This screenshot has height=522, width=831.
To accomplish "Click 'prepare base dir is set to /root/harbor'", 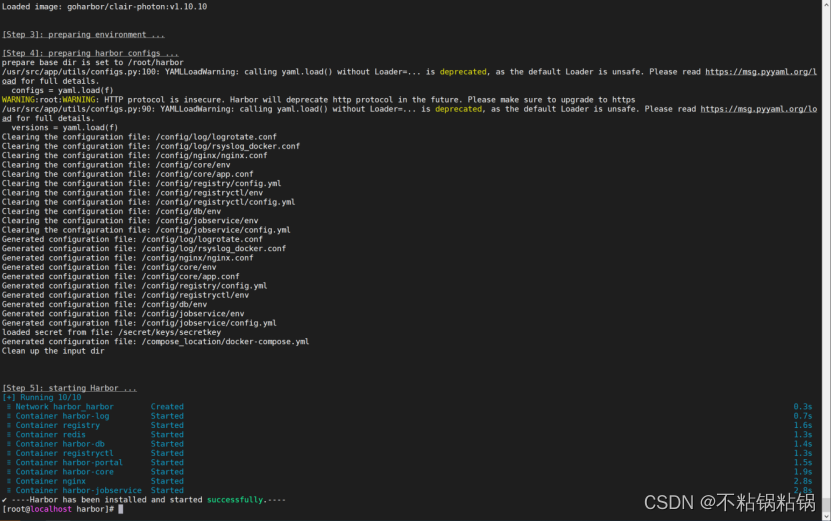I will (92, 63).
